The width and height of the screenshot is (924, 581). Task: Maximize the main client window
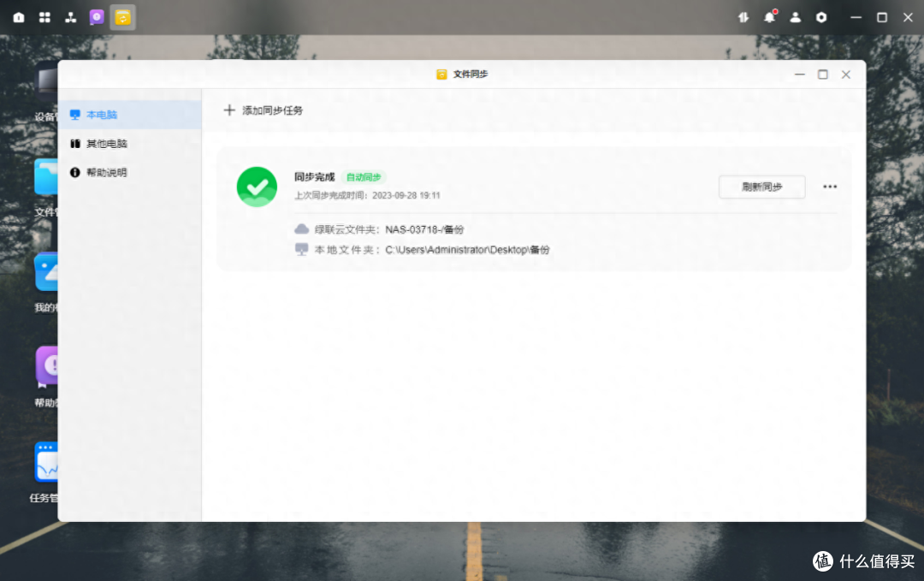tap(882, 17)
